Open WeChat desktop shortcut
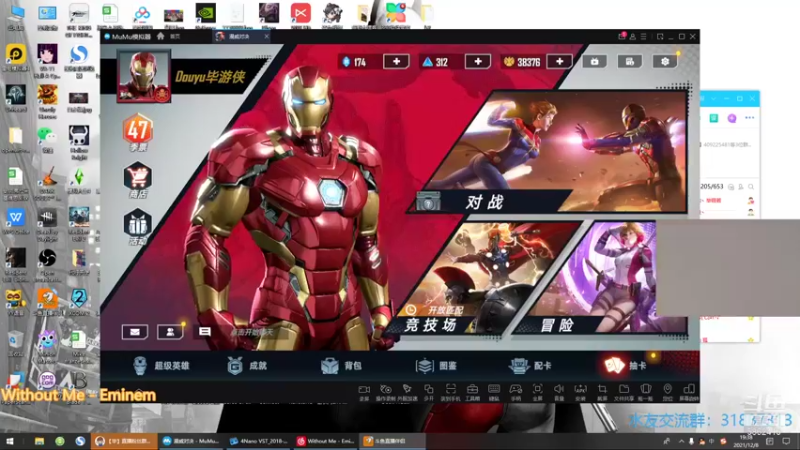The height and width of the screenshot is (450, 800). (47, 140)
